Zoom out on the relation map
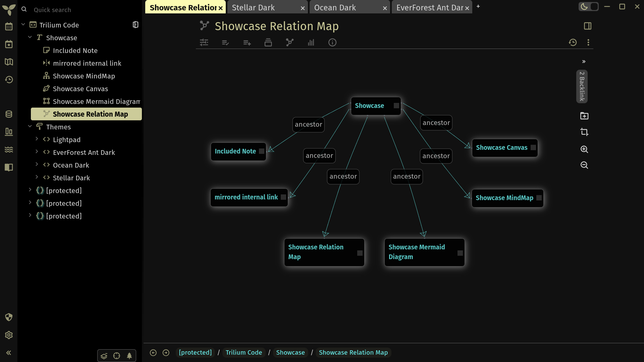The width and height of the screenshot is (644, 362). (x=584, y=165)
